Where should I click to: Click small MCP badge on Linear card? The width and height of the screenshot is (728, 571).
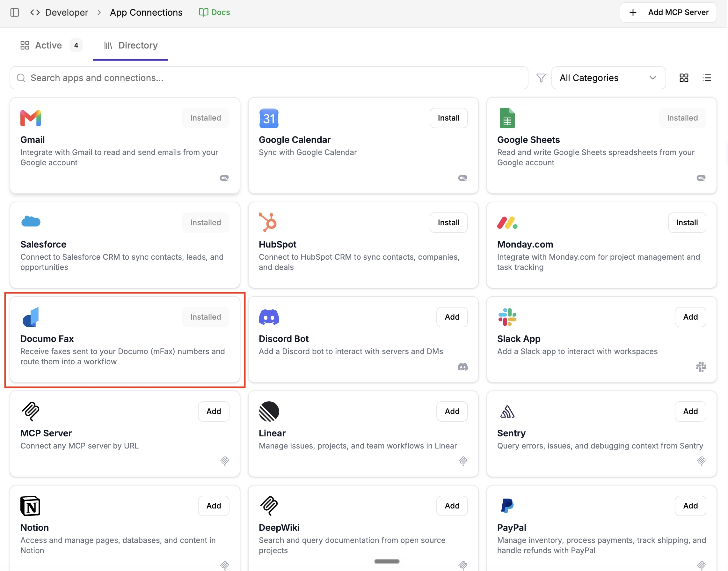point(463,461)
